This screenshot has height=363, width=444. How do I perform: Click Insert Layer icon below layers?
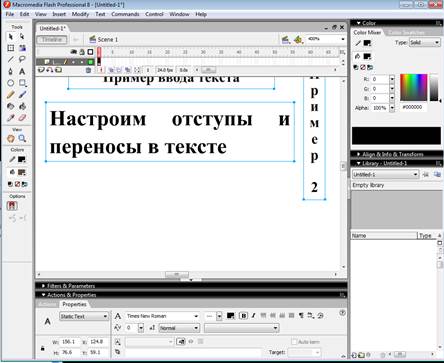coord(41,70)
